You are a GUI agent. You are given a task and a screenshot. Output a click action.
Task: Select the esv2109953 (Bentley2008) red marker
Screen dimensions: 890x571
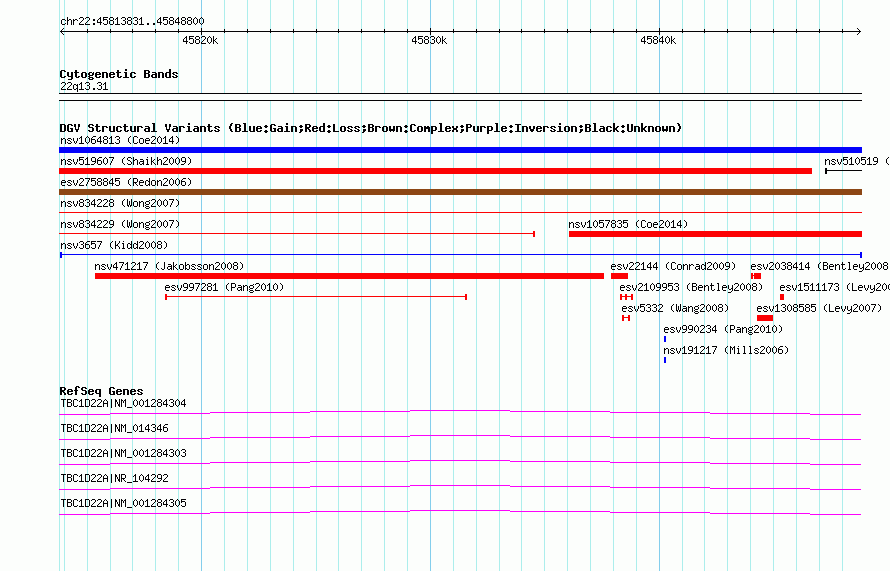[x=627, y=297]
